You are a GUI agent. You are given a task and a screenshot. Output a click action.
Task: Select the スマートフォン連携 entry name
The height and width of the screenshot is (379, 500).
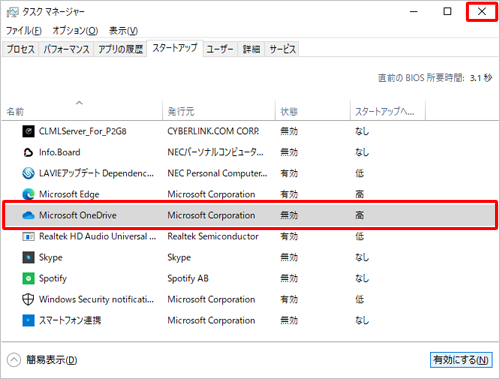click(70, 320)
